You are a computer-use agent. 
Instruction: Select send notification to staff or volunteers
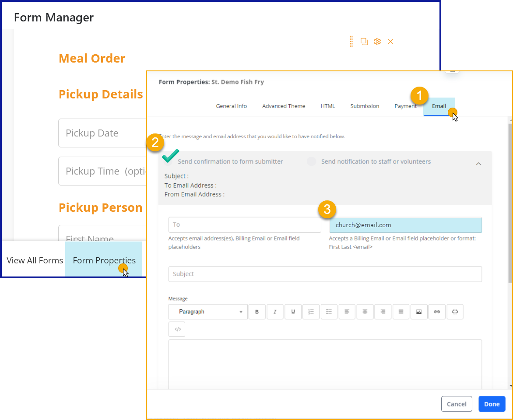[x=311, y=161]
